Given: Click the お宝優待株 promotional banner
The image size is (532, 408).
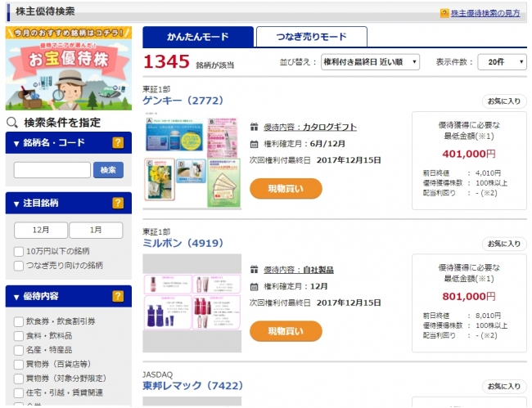Looking at the screenshot, I should tap(69, 68).
